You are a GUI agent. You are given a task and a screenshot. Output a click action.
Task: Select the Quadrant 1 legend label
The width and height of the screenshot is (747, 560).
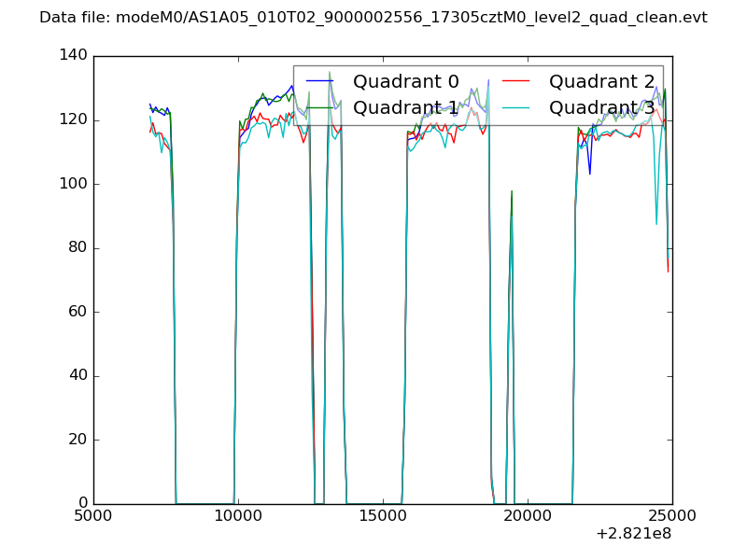405,107
